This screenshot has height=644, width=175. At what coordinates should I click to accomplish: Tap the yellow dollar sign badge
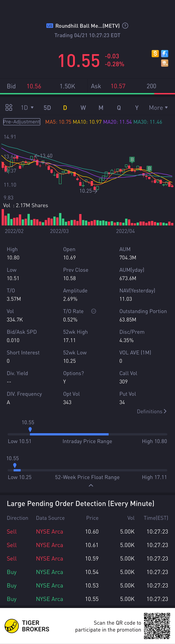[155, 53]
